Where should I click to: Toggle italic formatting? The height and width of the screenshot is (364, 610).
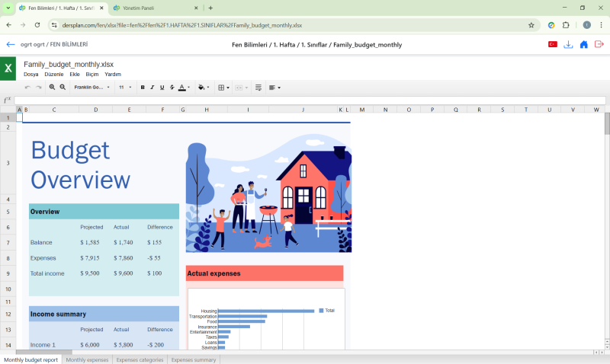[x=152, y=88]
